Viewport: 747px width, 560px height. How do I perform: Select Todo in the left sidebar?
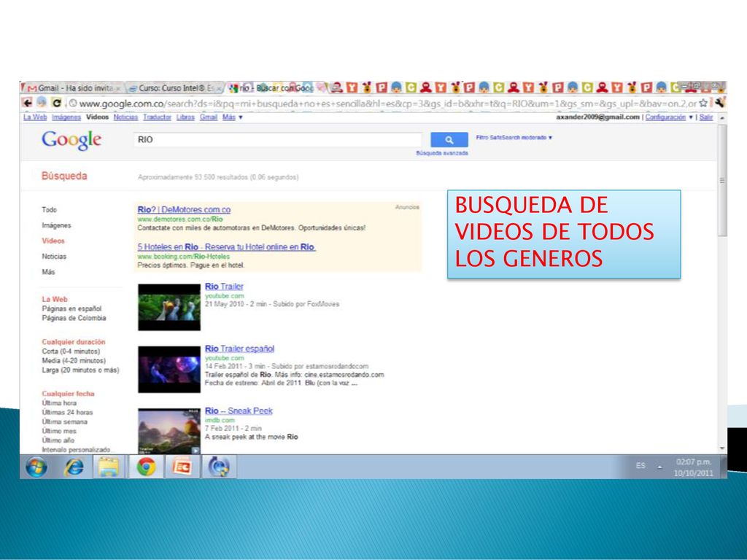(49, 209)
